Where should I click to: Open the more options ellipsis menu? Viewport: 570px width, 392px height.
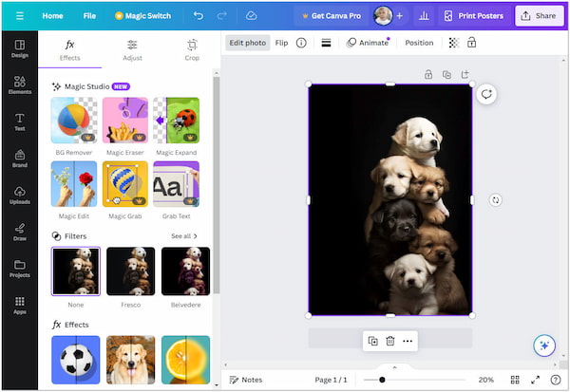408,341
